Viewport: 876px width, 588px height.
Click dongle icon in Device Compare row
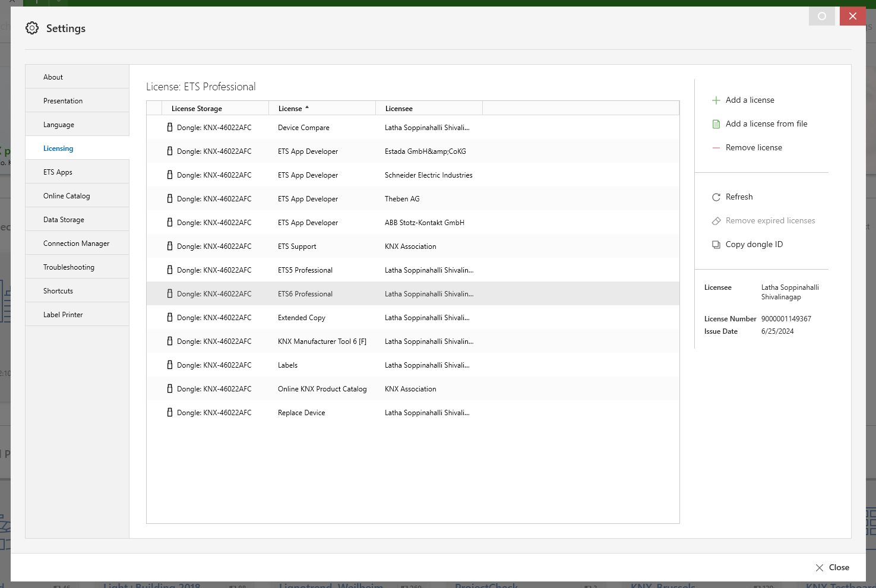[170, 127]
